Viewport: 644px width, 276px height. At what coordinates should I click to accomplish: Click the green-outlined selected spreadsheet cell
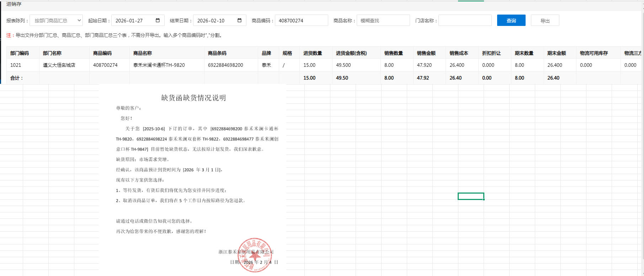coord(471,196)
